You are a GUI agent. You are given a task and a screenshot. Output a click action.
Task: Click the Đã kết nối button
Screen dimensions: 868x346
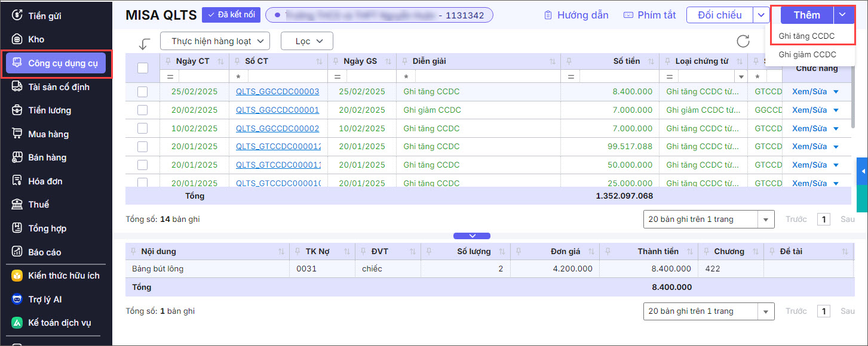point(231,16)
